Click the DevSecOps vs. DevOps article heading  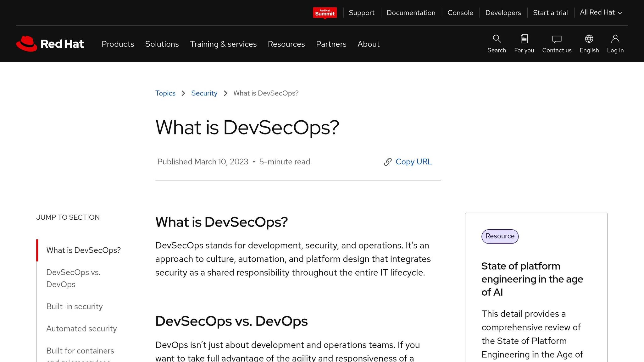click(x=231, y=321)
